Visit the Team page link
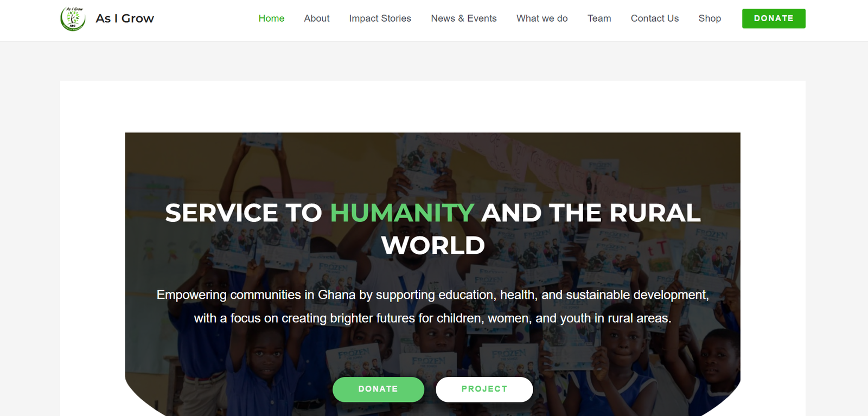 point(599,18)
